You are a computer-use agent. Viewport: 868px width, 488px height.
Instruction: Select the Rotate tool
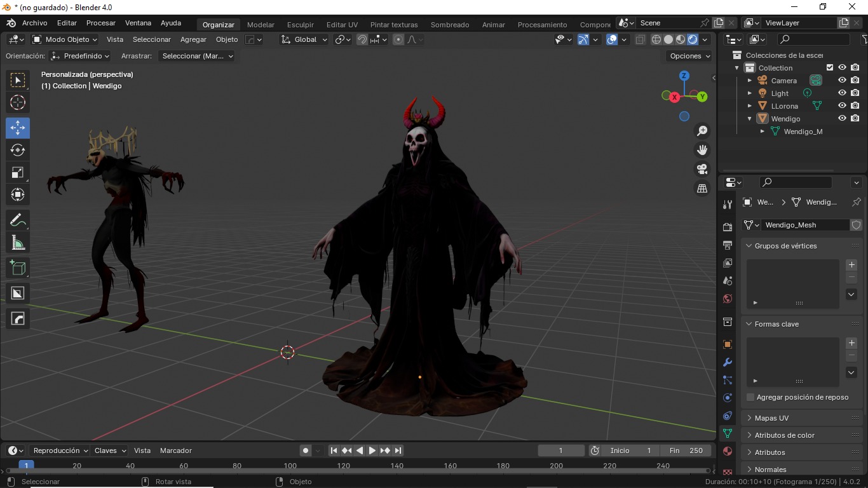click(x=18, y=150)
